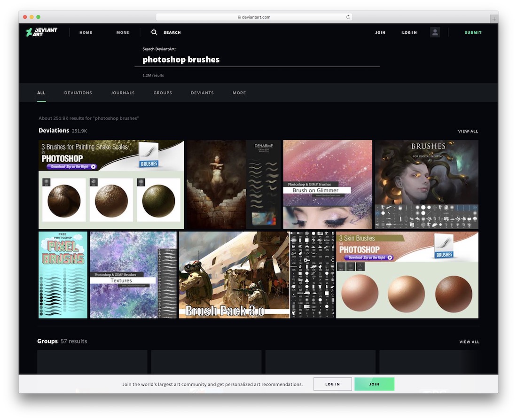Viewport: 517px width, 420px height.
Task: Click the green Join button in bottom banner
Action: tap(374, 384)
